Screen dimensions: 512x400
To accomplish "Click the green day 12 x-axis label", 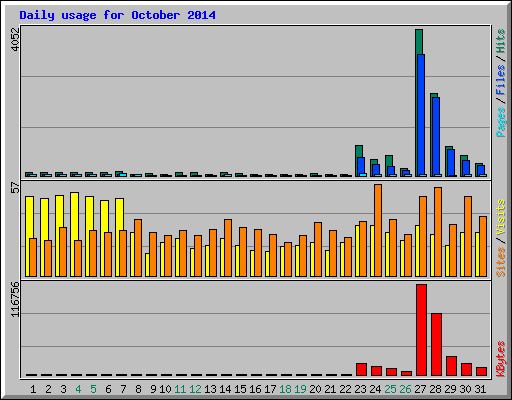I will point(195,389).
